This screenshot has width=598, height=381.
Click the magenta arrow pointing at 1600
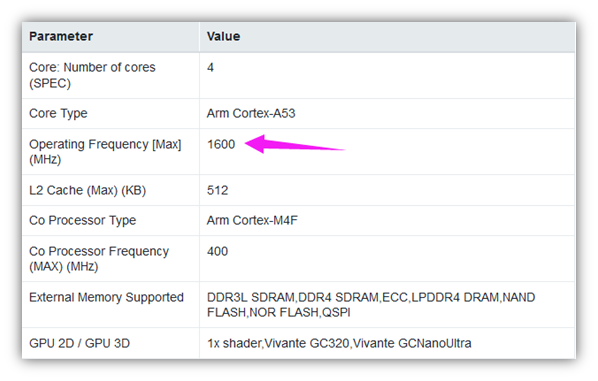point(295,144)
